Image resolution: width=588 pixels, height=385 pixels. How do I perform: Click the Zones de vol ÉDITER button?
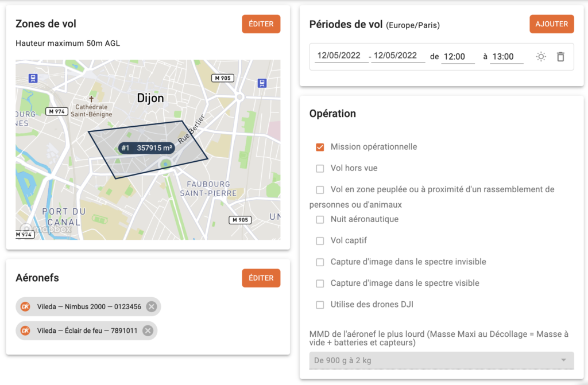tap(261, 24)
